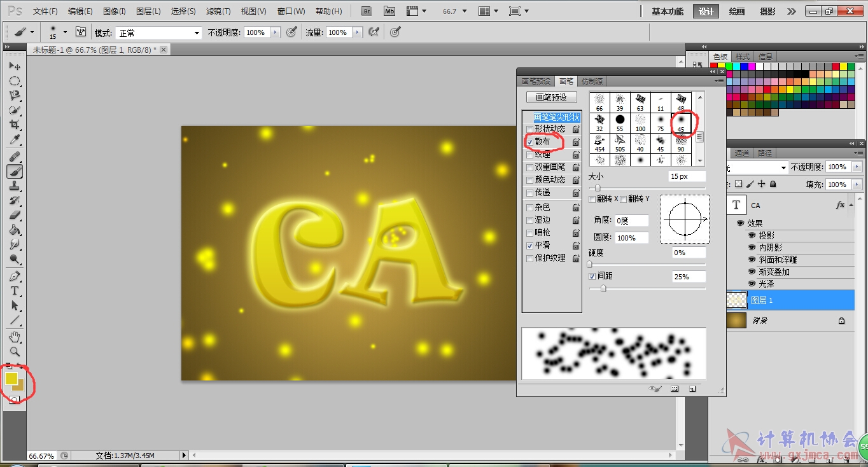Viewport: 868px width, 467px height.
Task: Open the layer 填充 fill dropdown arrow
Action: [x=857, y=185]
